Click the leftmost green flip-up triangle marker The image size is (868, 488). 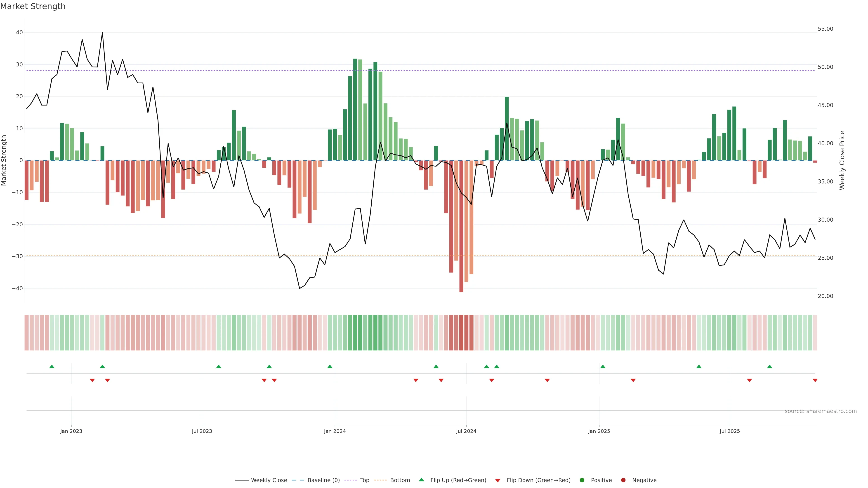52,366
